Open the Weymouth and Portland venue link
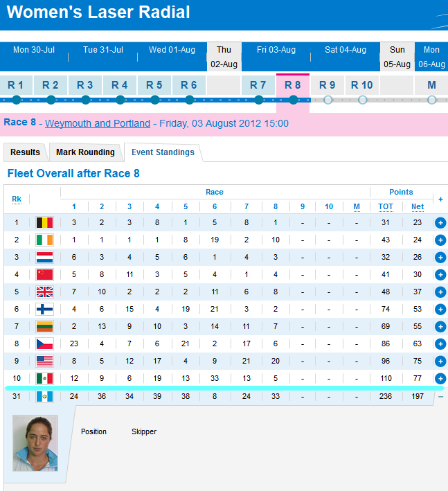Image resolution: width=448 pixels, height=491 pixels. coord(98,123)
